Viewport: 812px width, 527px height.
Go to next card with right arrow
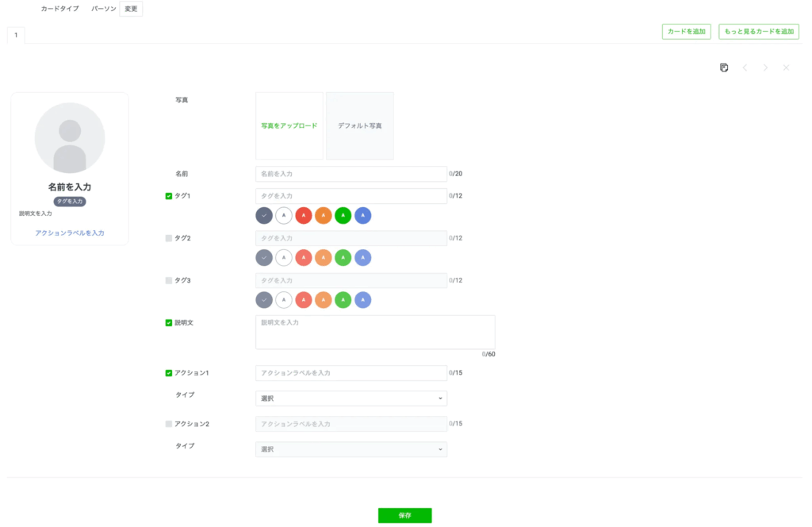tap(765, 68)
